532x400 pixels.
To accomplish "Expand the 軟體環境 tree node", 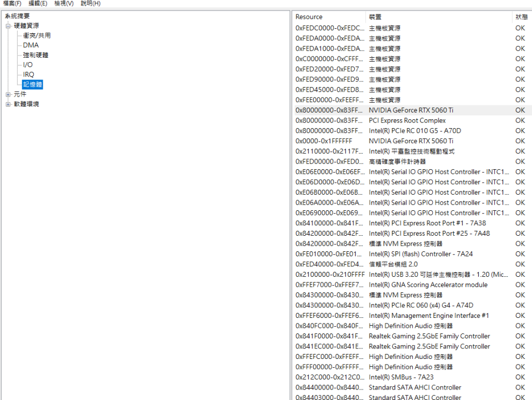I will (8, 104).
